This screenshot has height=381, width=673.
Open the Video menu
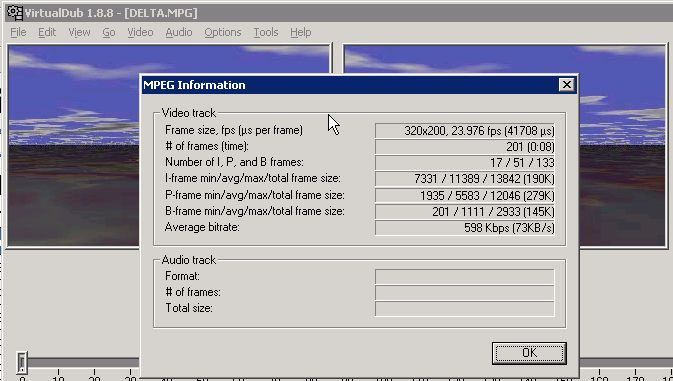[x=140, y=32]
